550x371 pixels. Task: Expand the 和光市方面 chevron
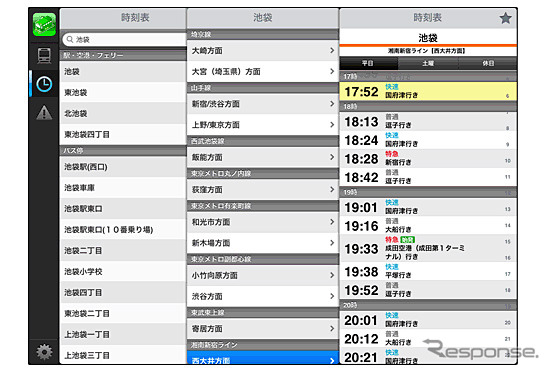pos(332,222)
